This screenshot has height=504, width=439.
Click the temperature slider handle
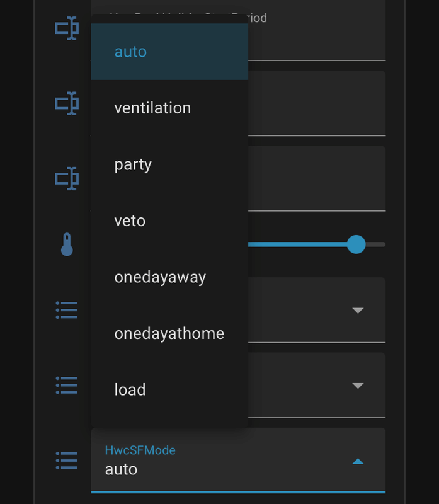coord(356,244)
